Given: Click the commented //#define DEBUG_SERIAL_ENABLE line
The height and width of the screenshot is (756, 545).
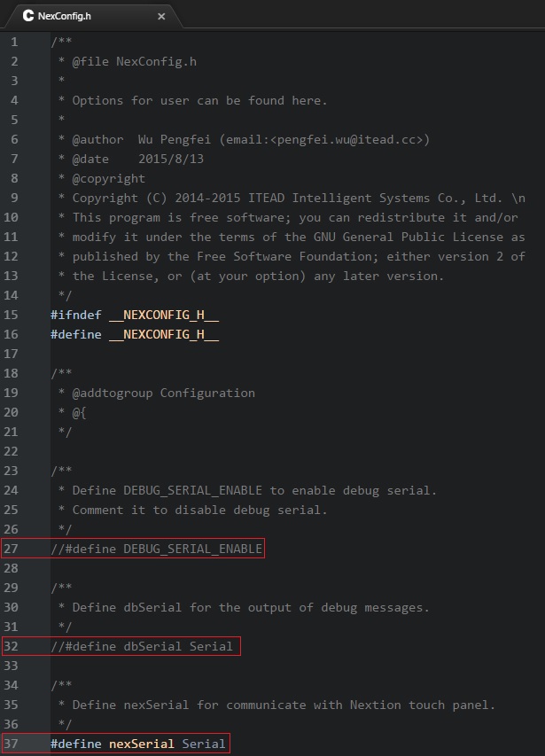Looking at the screenshot, I should point(156,548).
